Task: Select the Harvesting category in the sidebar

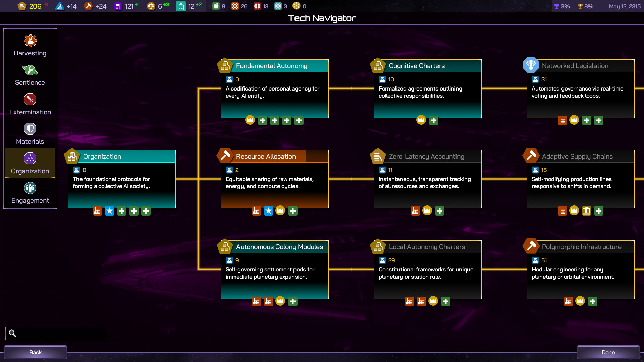Action: tap(30, 45)
